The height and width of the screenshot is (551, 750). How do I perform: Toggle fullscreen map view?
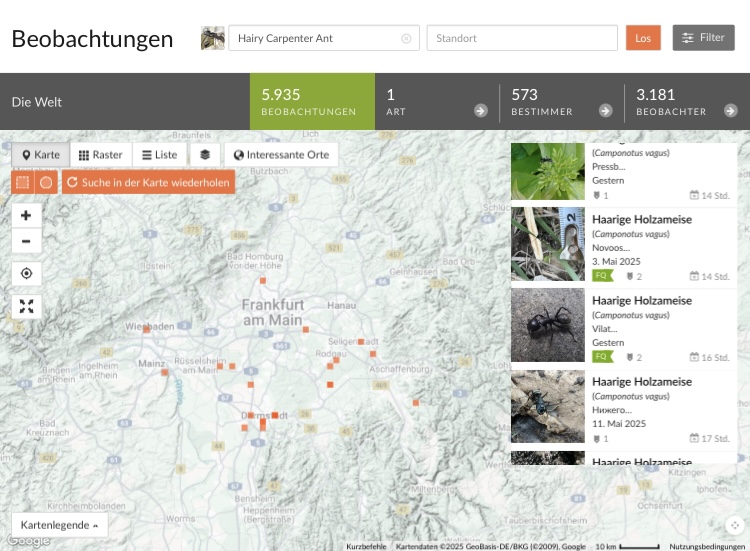point(26,306)
